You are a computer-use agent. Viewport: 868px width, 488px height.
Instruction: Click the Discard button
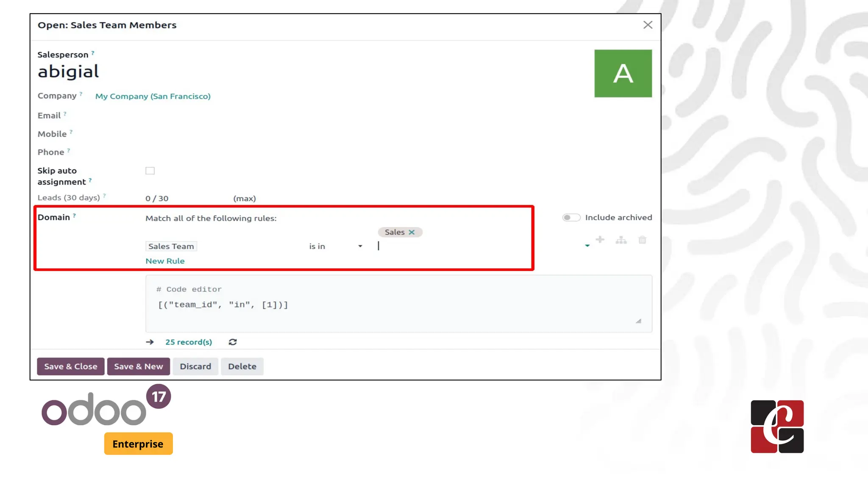195,366
